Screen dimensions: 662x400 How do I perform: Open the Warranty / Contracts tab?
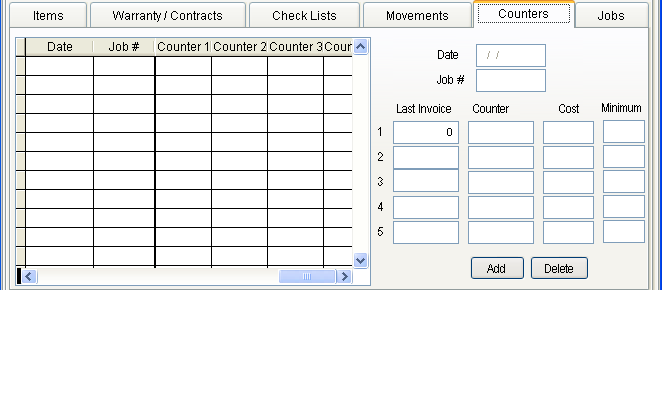click(167, 16)
